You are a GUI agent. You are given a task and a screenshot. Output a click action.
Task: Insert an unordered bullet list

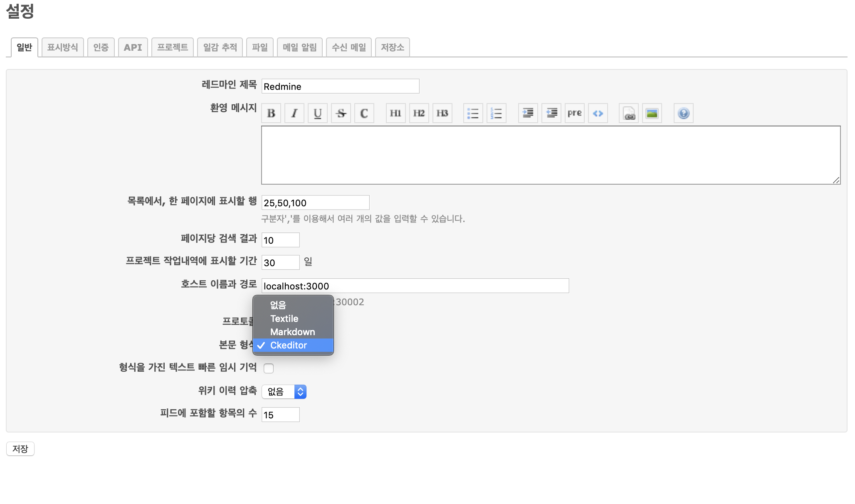click(x=473, y=113)
